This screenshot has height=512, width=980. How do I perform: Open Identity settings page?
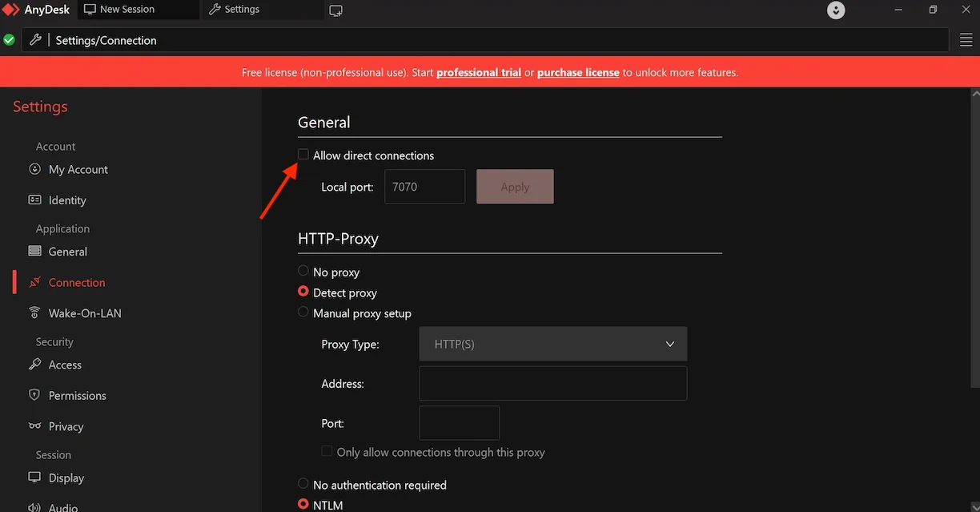67,200
